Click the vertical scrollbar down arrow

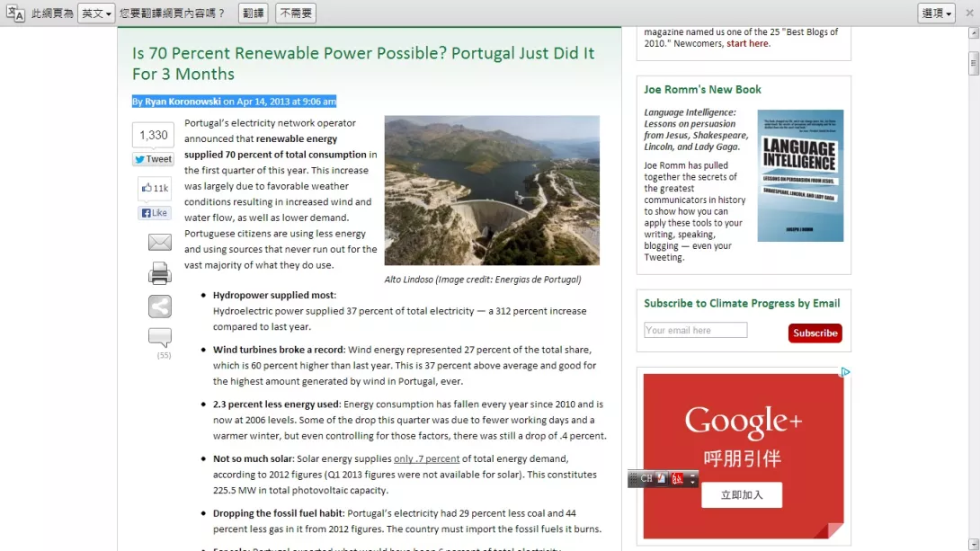coord(973,544)
